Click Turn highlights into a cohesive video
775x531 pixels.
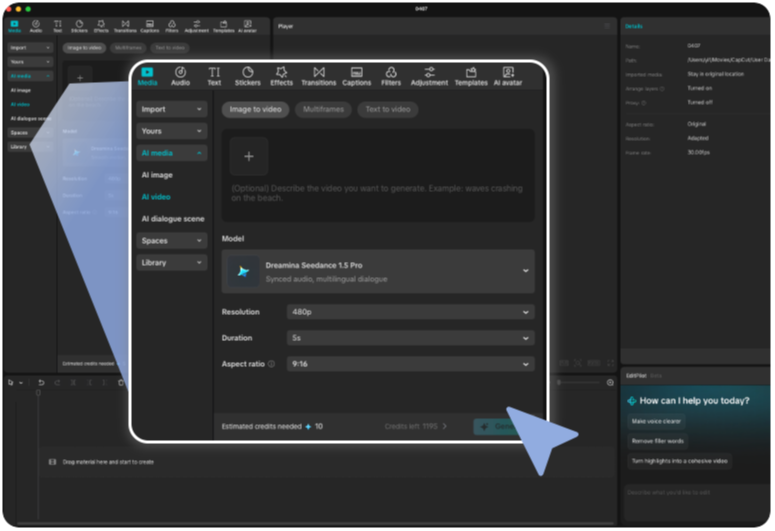click(x=680, y=461)
